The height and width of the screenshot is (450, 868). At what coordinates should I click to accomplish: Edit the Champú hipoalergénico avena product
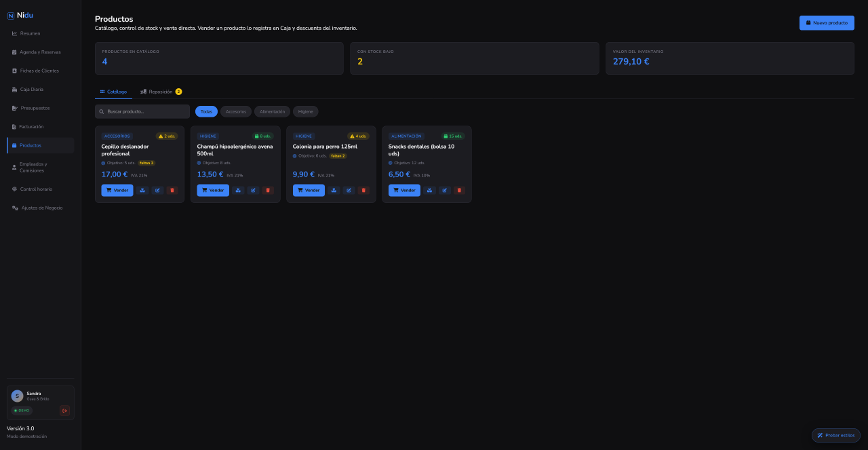(253, 190)
